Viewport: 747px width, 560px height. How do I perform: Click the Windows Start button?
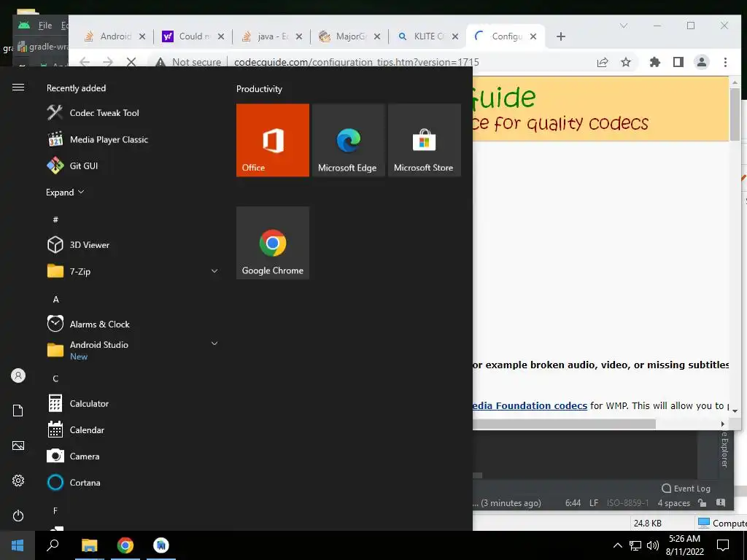coord(18,545)
